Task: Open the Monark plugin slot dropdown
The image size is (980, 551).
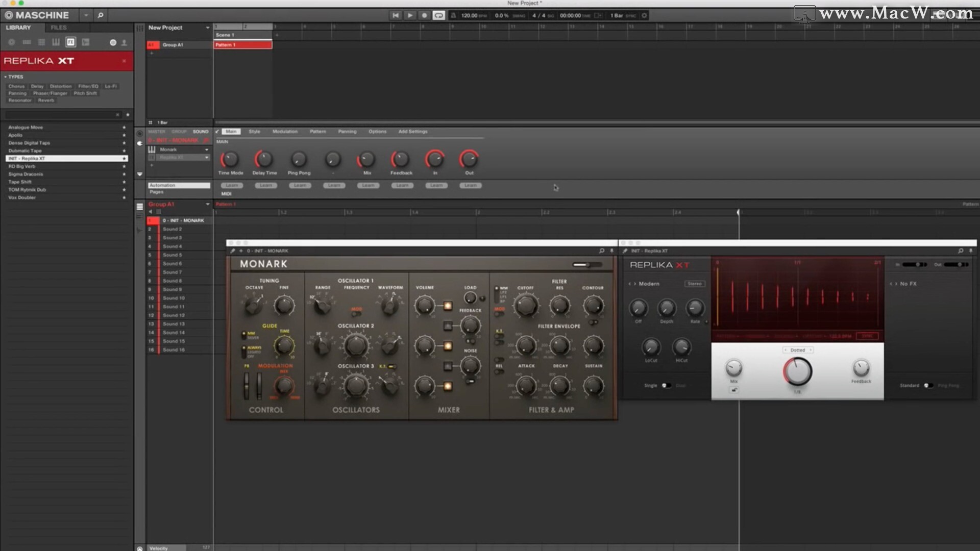Action: [207, 149]
